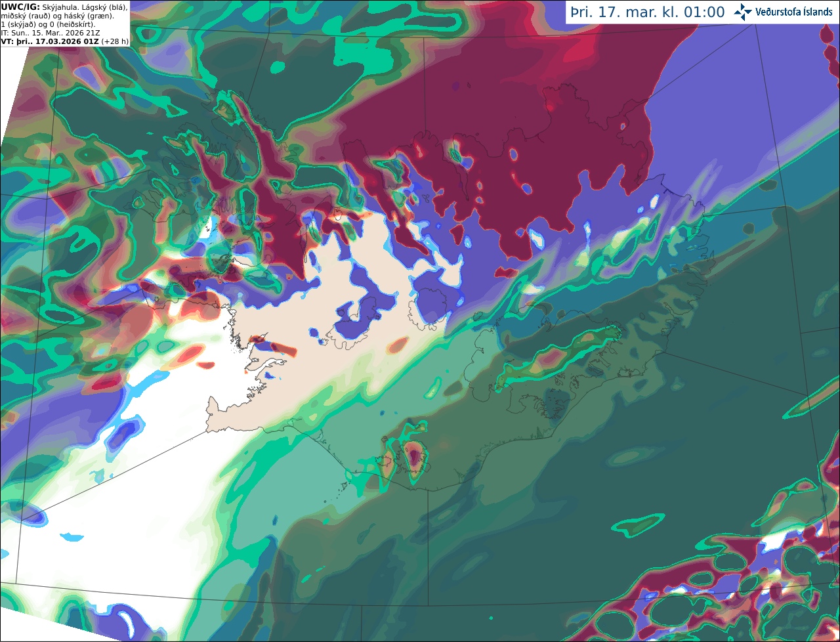Image resolution: width=840 pixels, height=642 pixels.
Task: Click the '1 (skýjað) og 0 (heiðskírt)' legend line
Action: (x=48, y=24)
